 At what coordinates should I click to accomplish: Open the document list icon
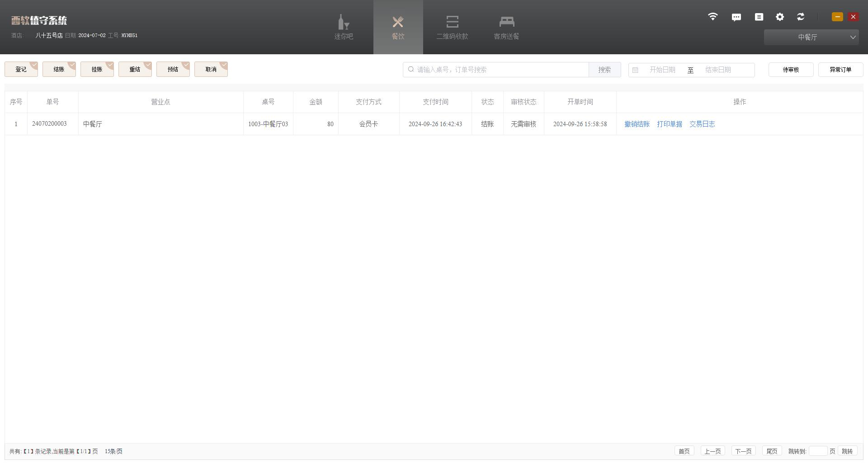tap(759, 17)
